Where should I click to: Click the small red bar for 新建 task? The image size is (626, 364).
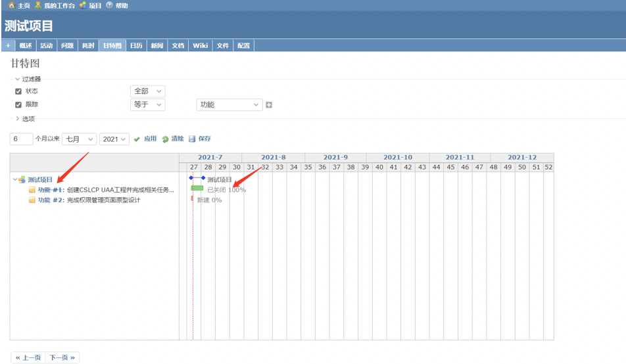point(192,198)
